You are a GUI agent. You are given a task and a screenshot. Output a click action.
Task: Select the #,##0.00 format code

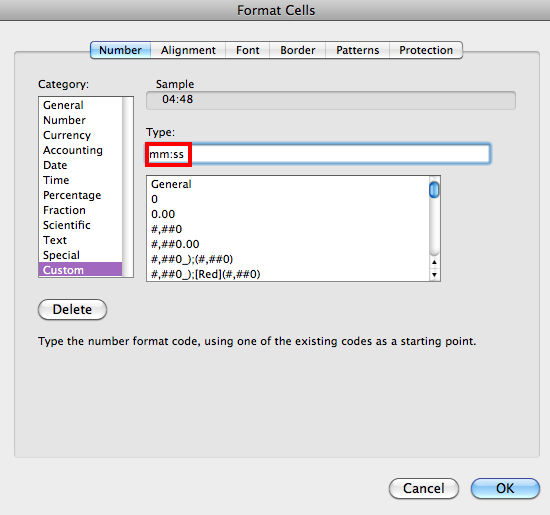point(288,244)
